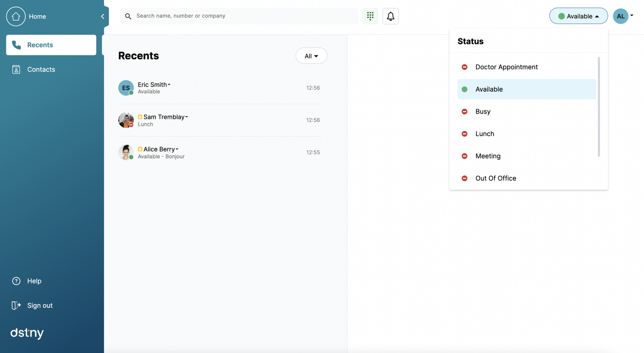Click Alice Berry's profile photo

point(126,152)
